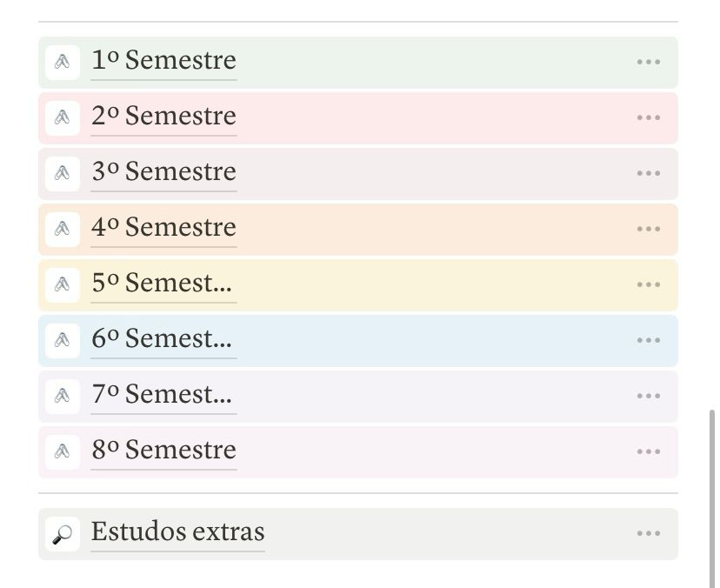This screenshot has height=588, width=720.
Task: Click the vertical scrollbar thumb
Action: [712, 498]
